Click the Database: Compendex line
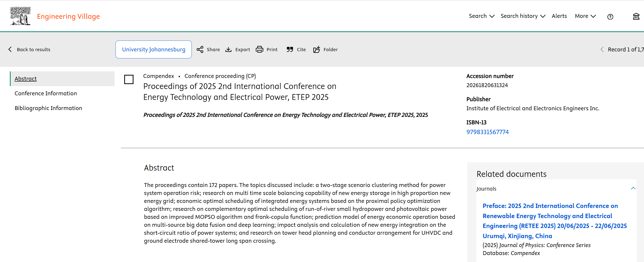This screenshot has height=262, width=644. [511, 253]
